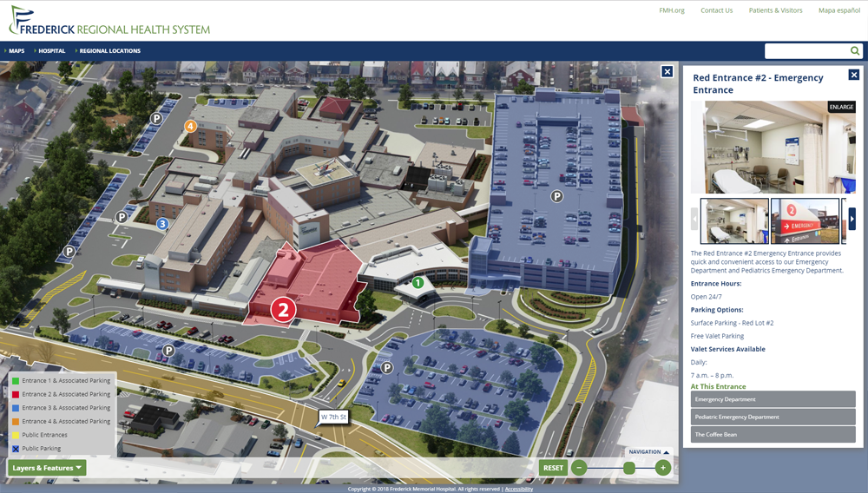Click the previous arrow in the photo carousel
Viewport: 868px width, 493px height.
pyautogui.click(x=694, y=219)
